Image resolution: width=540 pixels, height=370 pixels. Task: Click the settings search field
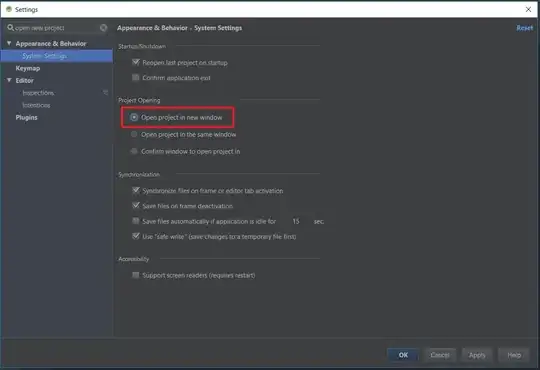click(57, 28)
